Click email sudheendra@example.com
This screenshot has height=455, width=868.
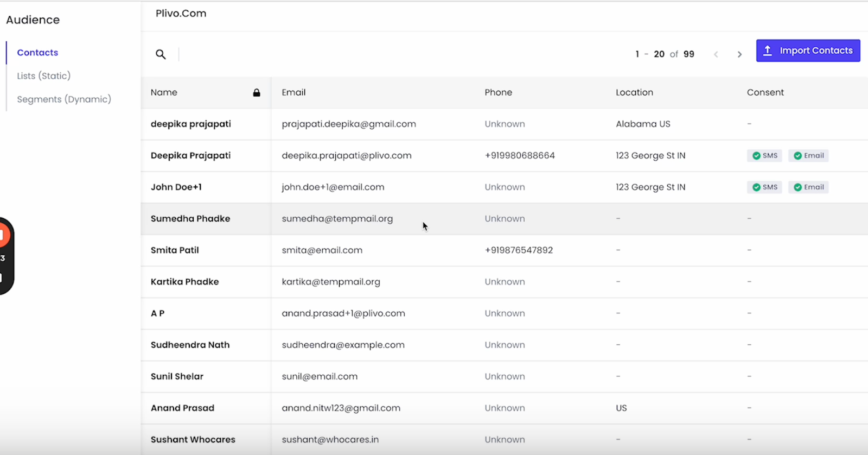point(343,345)
